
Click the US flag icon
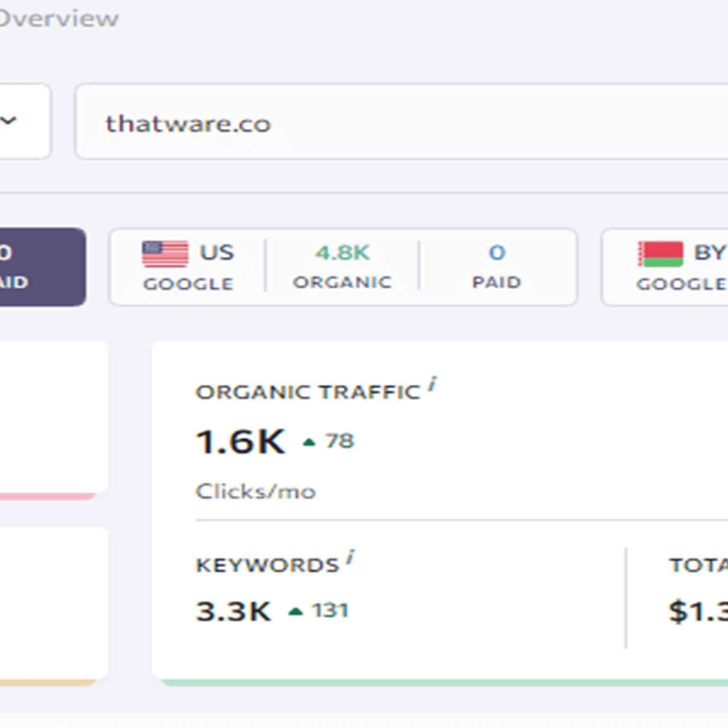(x=165, y=254)
